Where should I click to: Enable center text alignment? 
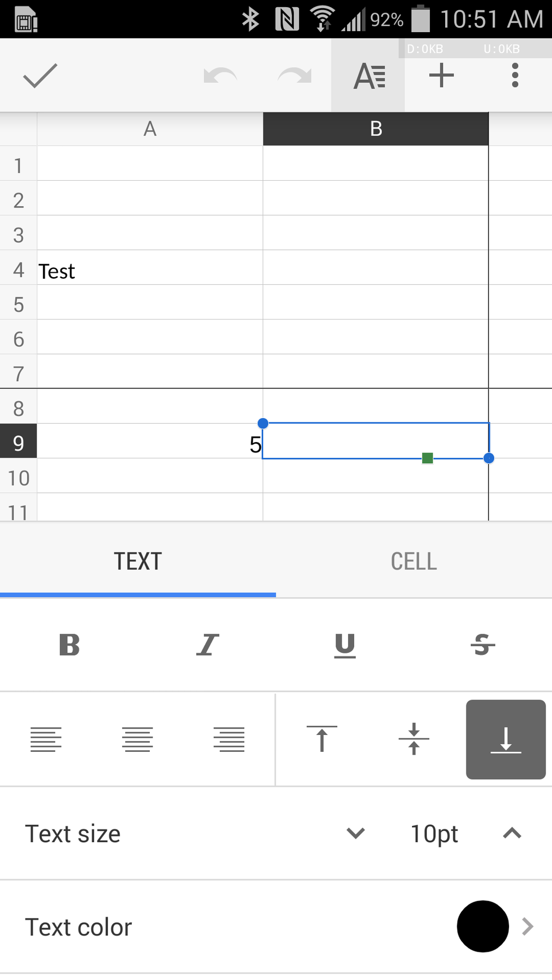(137, 739)
